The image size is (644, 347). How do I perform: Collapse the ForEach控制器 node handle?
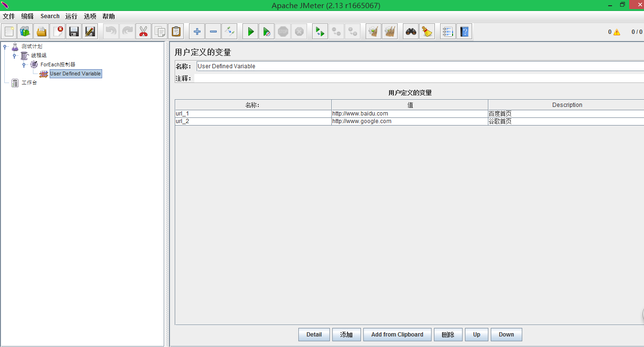(x=24, y=64)
